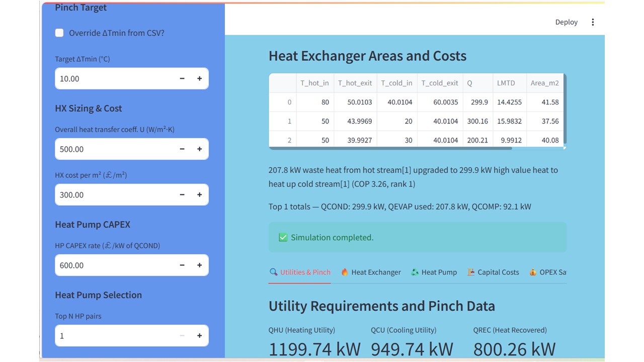Decrease Target ΔTmin with minus button
The width and height of the screenshot is (644, 362).
click(x=182, y=78)
